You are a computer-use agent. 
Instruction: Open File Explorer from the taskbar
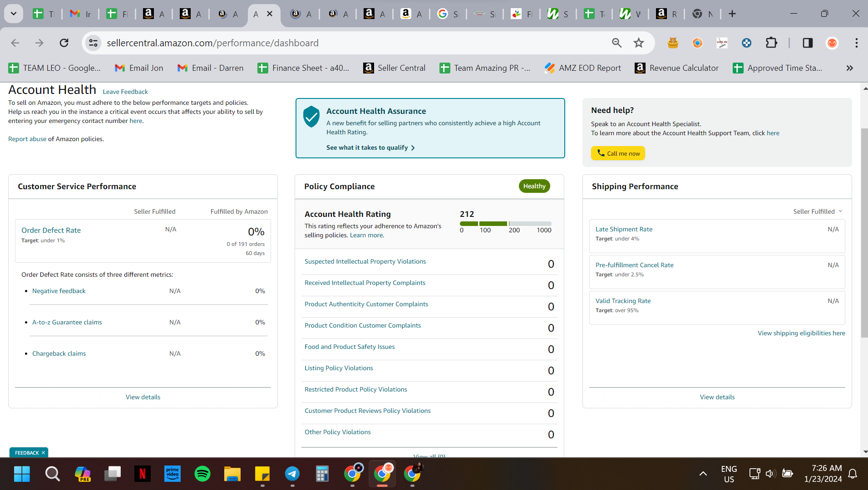(232, 474)
